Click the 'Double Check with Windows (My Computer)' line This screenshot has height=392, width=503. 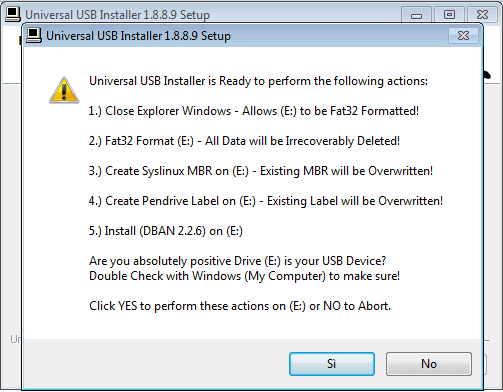tap(244, 276)
